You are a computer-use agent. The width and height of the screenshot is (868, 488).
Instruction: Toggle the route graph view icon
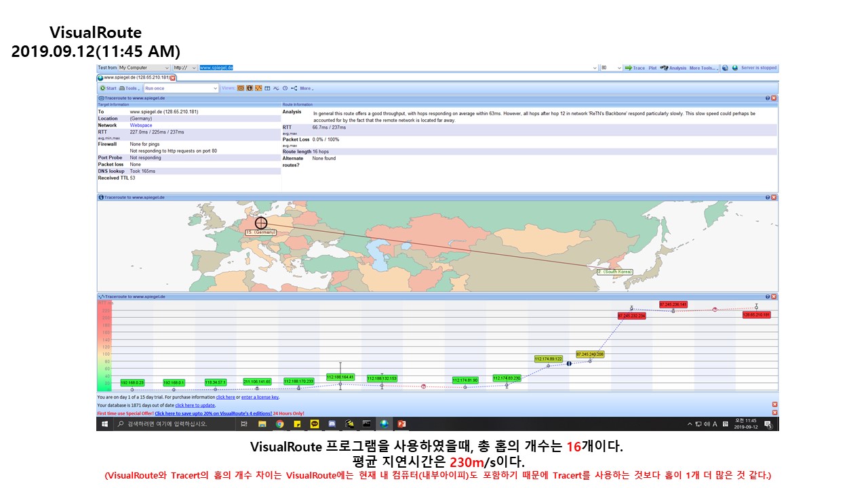(x=258, y=88)
